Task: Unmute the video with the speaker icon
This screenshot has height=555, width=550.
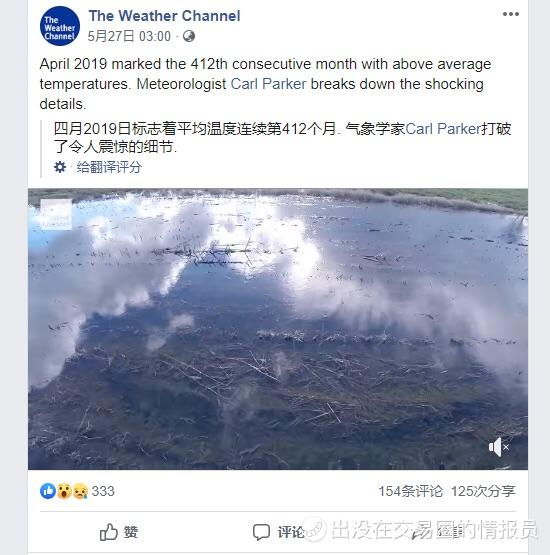Action: pyautogui.click(x=498, y=447)
